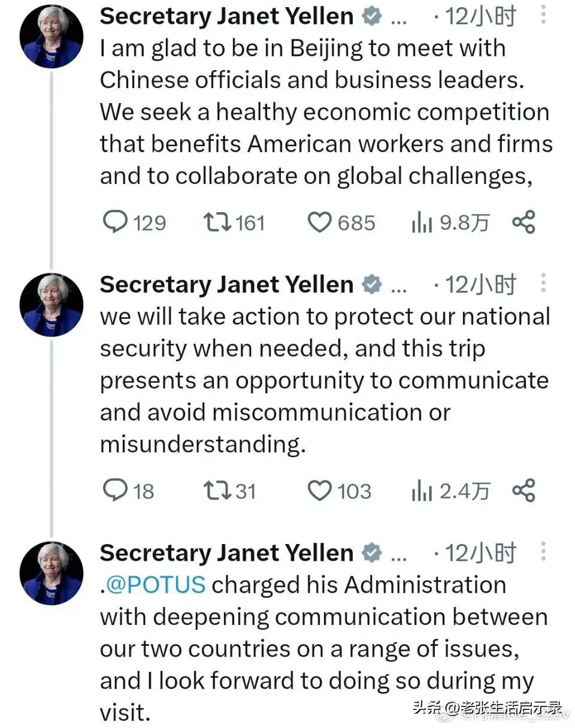Image resolution: width=575 pixels, height=728 pixels.
Task: Click the first Secretary Janet Yellen username
Action: (x=226, y=16)
